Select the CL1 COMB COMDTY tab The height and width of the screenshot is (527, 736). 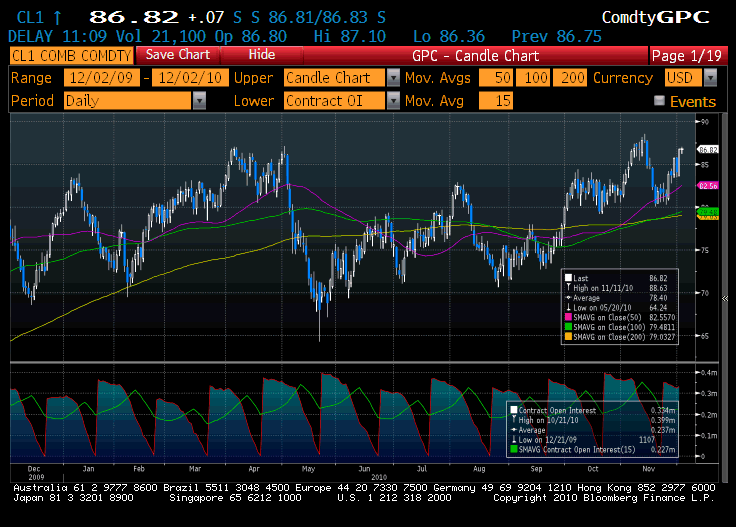70,55
